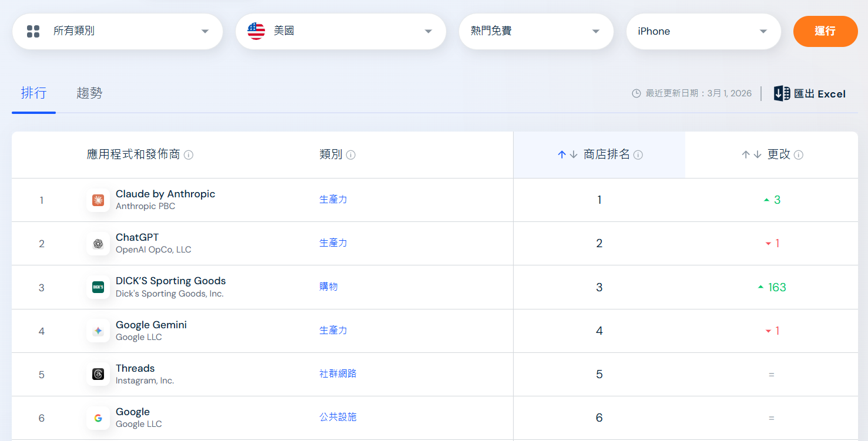Click the Google app icon
The height and width of the screenshot is (441, 868).
coord(98,418)
